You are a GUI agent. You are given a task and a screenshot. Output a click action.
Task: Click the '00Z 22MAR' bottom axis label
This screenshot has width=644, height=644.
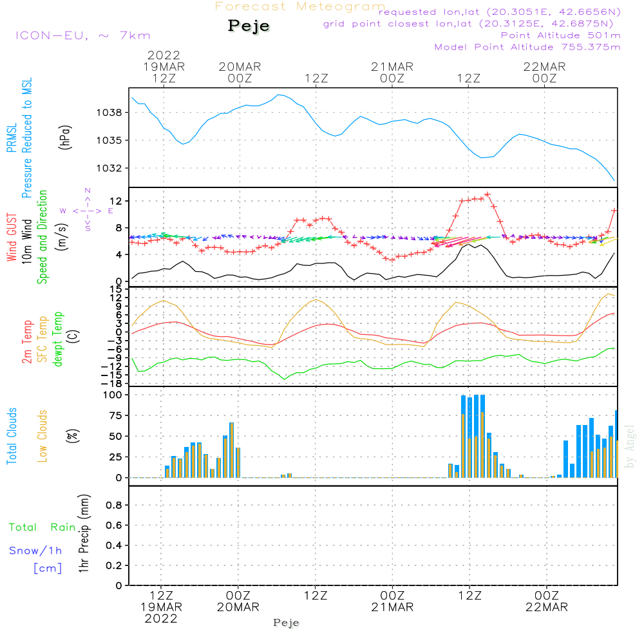click(547, 601)
